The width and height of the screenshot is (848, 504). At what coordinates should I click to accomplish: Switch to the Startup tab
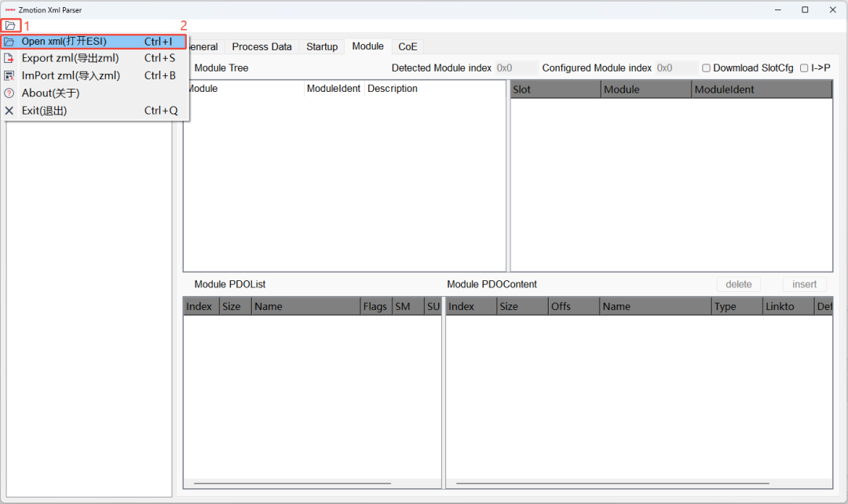point(322,46)
